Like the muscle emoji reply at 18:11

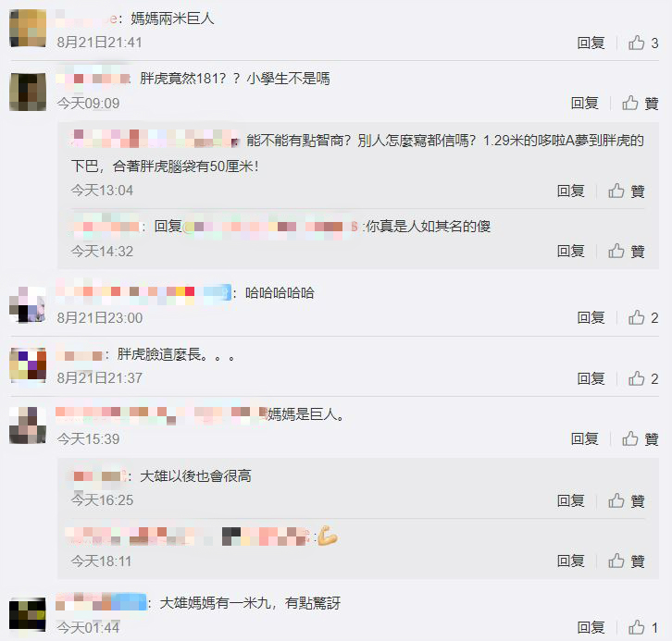tap(626, 561)
